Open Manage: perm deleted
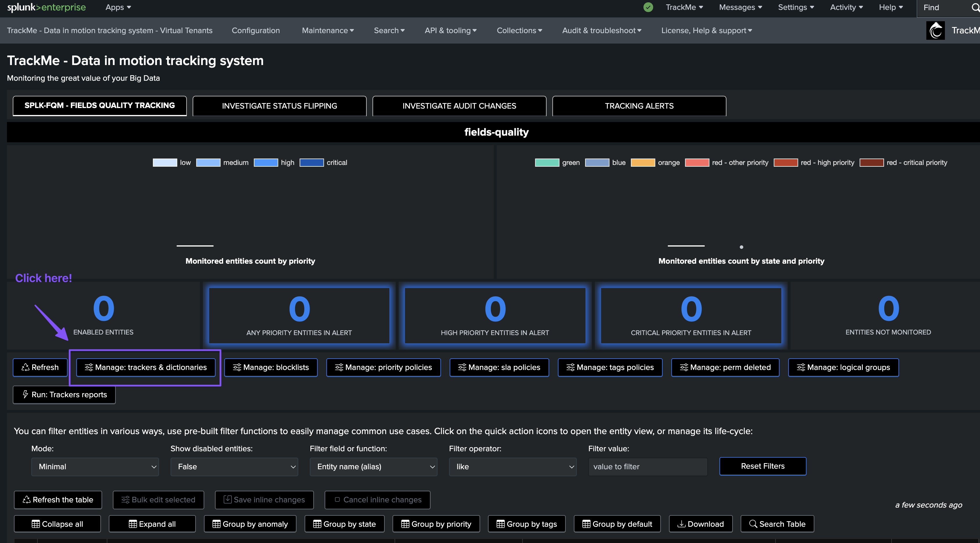Screen dimensions: 980x543 tap(725, 367)
